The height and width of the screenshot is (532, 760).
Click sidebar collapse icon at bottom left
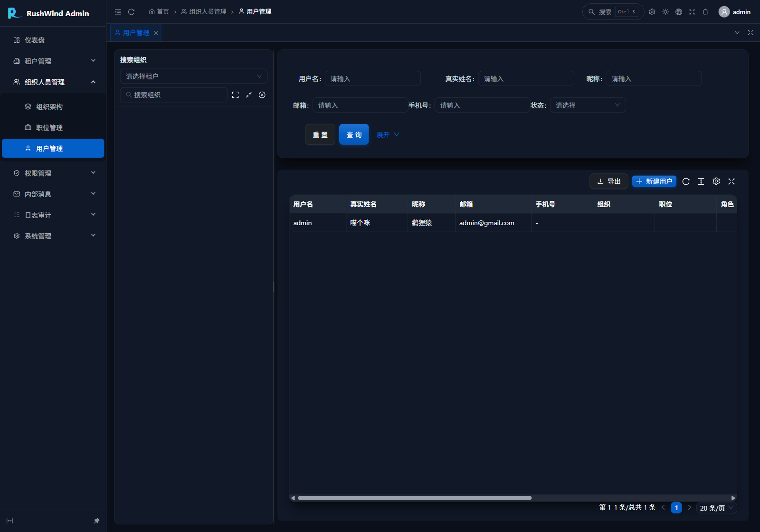coord(9,521)
